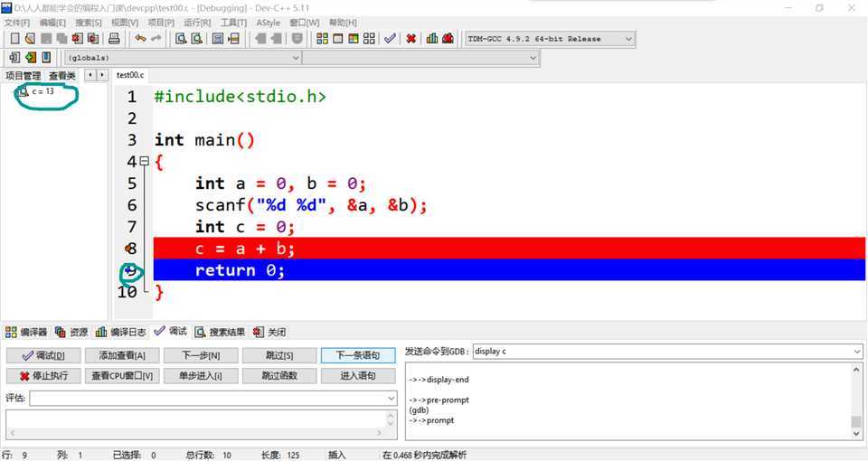Switch to the 查看类 side tab

point(62,75)
